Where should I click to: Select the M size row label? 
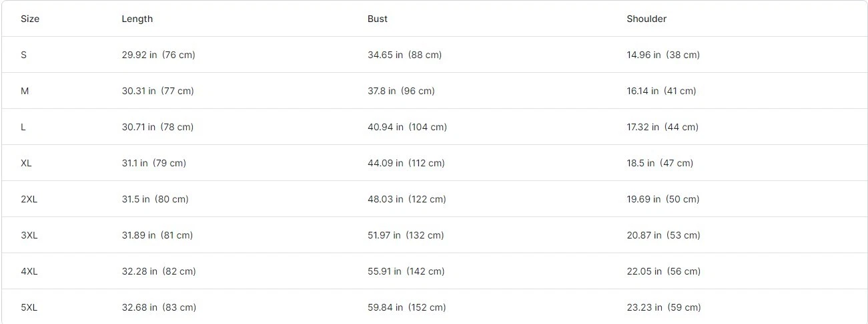tap(25, 91)
